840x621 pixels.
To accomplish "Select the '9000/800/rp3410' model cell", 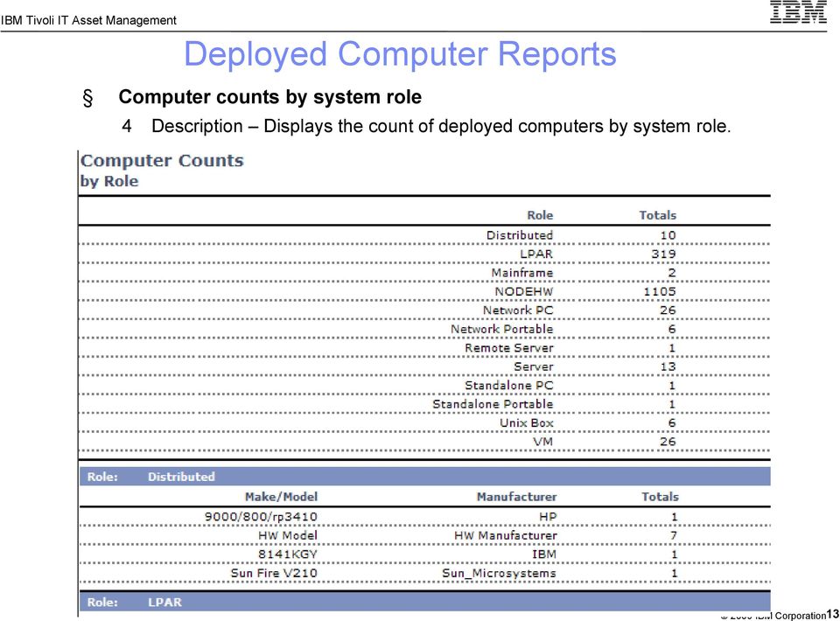I will (261, 517).
